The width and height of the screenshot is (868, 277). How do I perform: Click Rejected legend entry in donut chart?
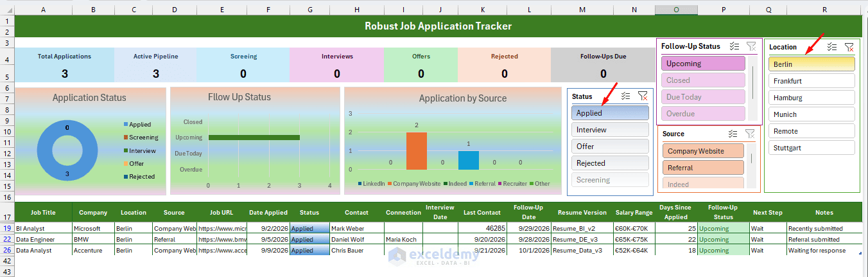[x=138, y=176]
